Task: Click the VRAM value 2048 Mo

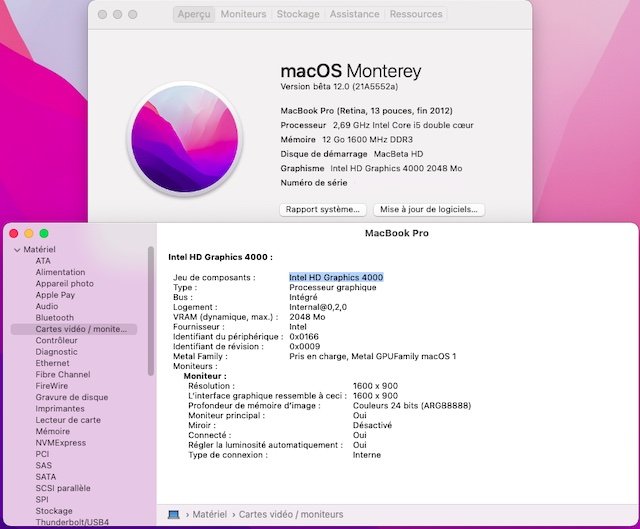Action: (307, 317)
